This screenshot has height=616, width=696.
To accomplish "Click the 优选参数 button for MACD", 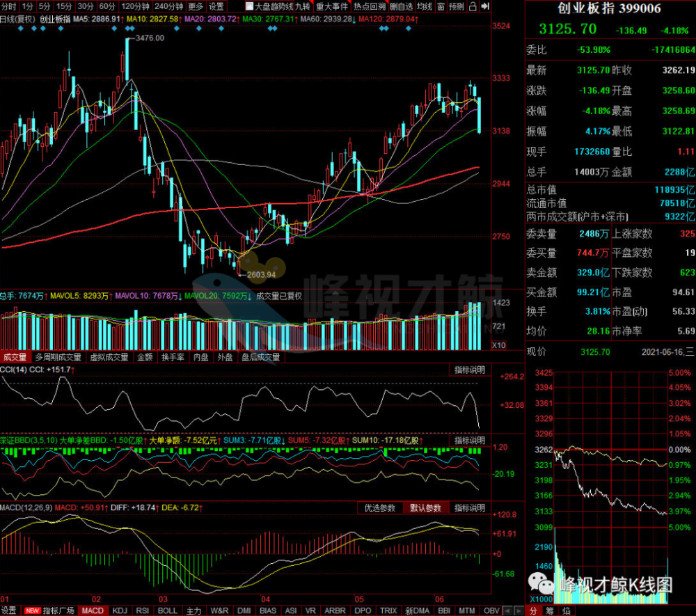I will point(380,507).
